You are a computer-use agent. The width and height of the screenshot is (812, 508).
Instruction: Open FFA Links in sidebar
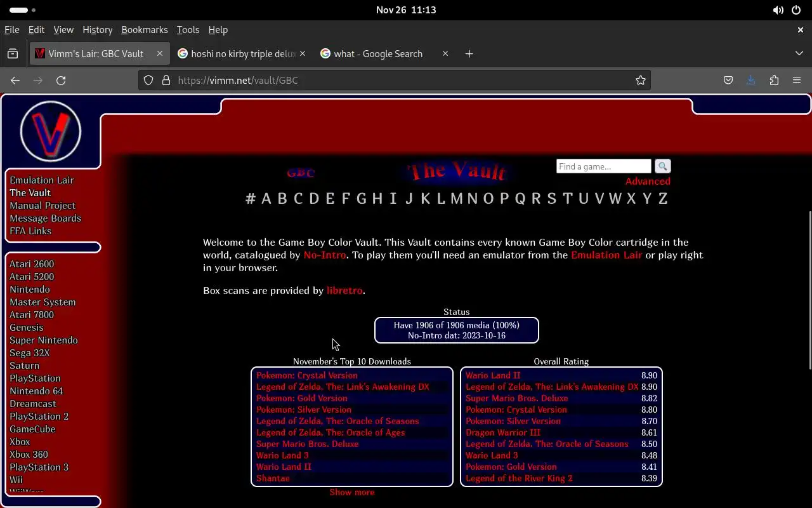[30, 231]
